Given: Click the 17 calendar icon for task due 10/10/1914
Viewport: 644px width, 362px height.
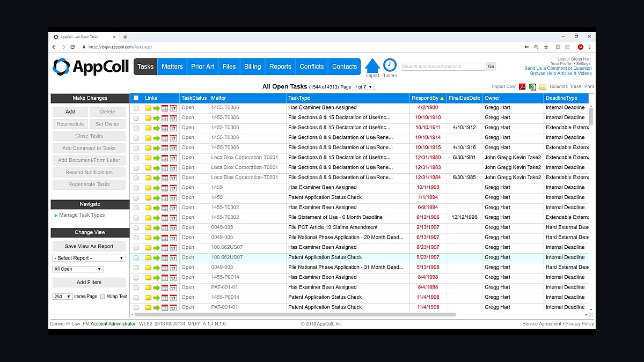Looking at the screenshot, I should (173, 138).
